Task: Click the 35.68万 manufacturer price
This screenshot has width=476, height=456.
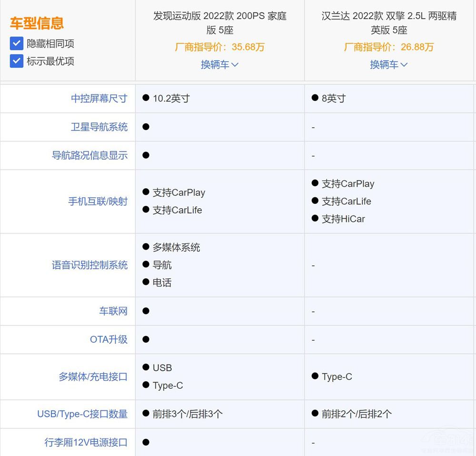Action: coord(248,47)
